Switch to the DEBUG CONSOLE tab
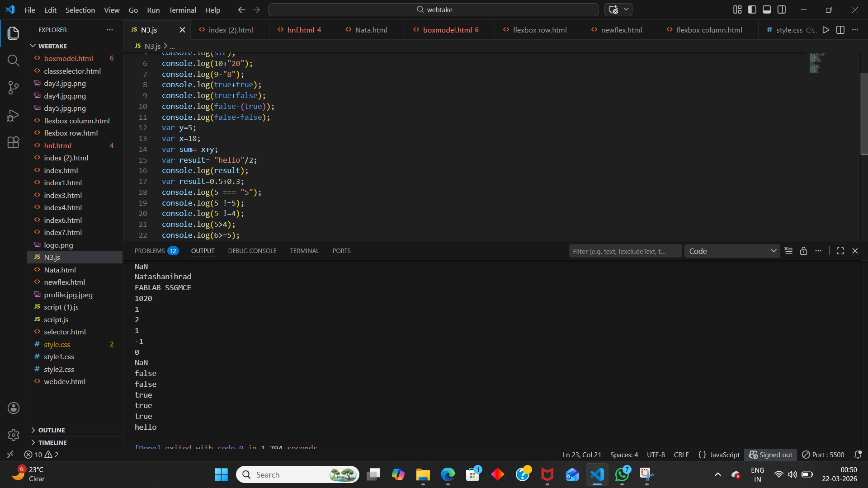The image size is (868, 488). pyautogui.click(x=252, y=251)
